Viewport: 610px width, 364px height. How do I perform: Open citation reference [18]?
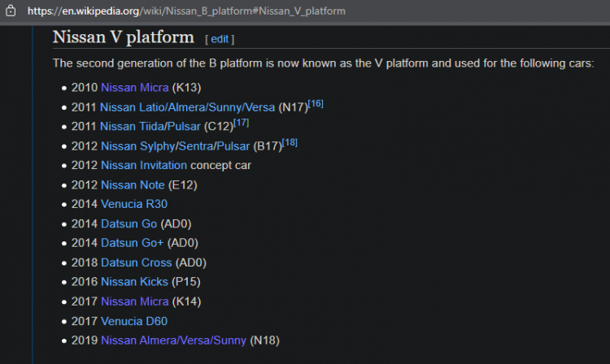[290, 142]
